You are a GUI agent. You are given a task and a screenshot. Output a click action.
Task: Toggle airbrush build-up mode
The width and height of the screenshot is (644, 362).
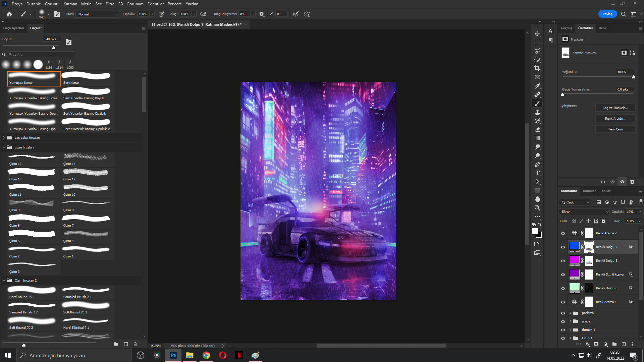pos(203,14)
